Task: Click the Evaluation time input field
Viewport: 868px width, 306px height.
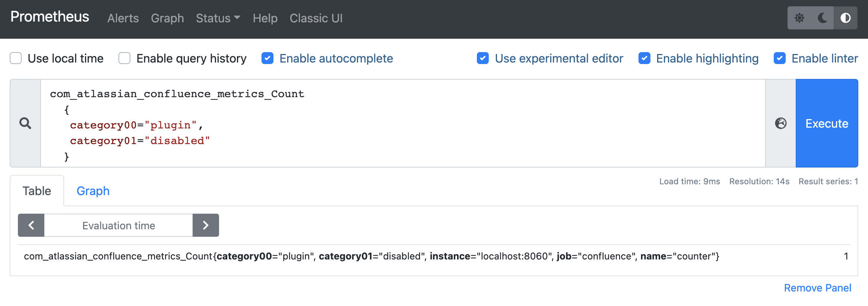Action: pos(118,225)
